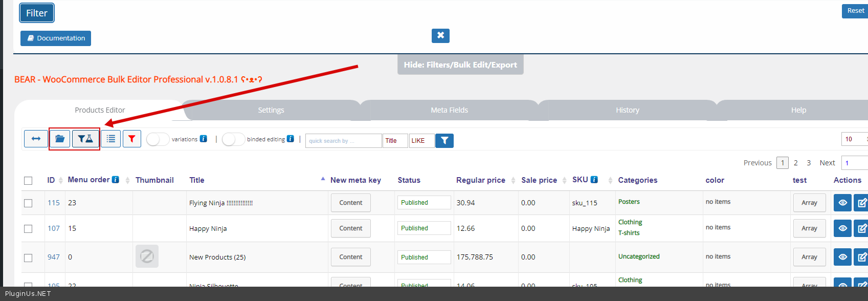Click the funnel and flask icon
Screen dimensions: 868x301
coord(85,139)
